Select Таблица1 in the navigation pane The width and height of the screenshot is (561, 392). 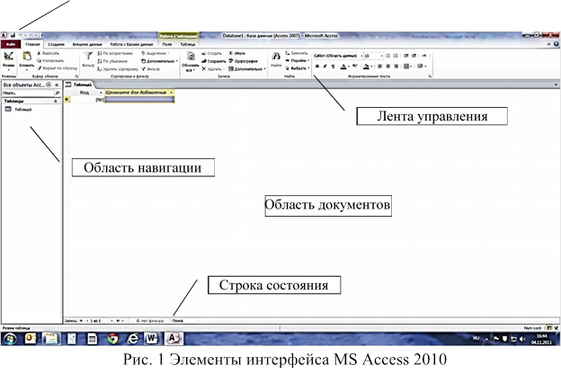coord(22,109)
